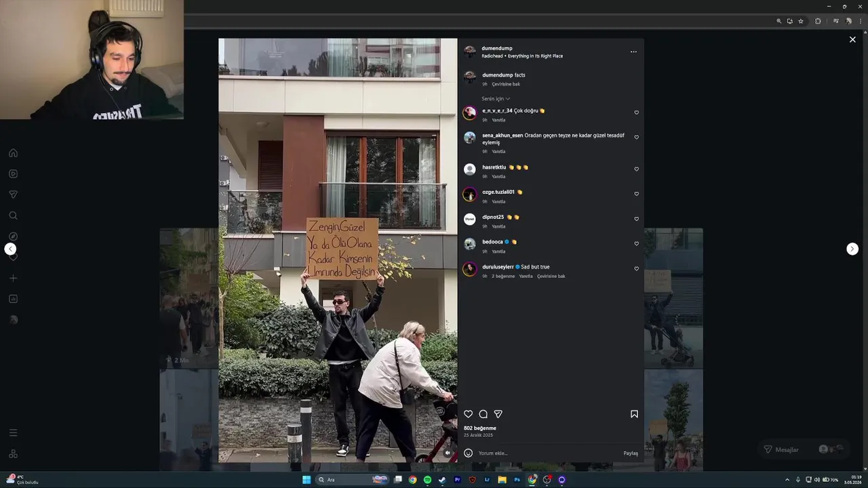Open Steam from the taskbar
The height and width of the screenshot is (488, 868).
click(442, 480)
